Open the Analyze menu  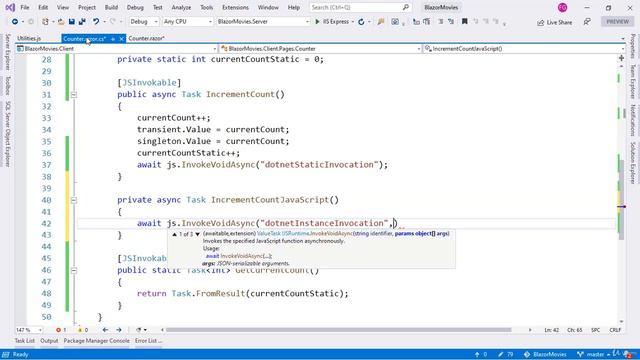pos(181,7)
